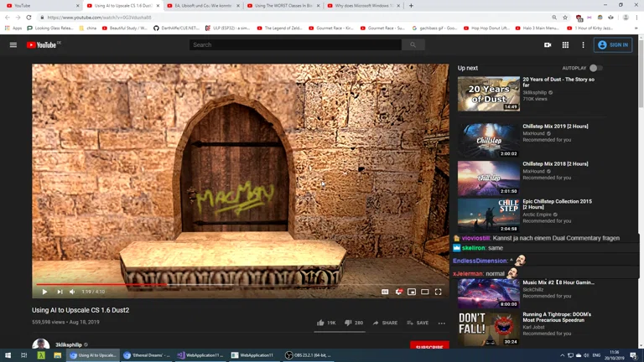Click the address bar URL
The width and height of the screenshot is (644, 362).
coord(99,18)
